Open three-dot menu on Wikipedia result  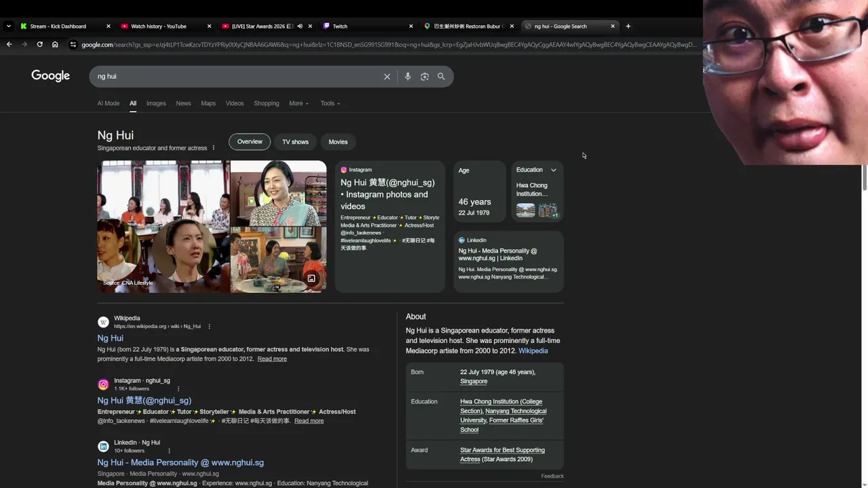(209, 327)
